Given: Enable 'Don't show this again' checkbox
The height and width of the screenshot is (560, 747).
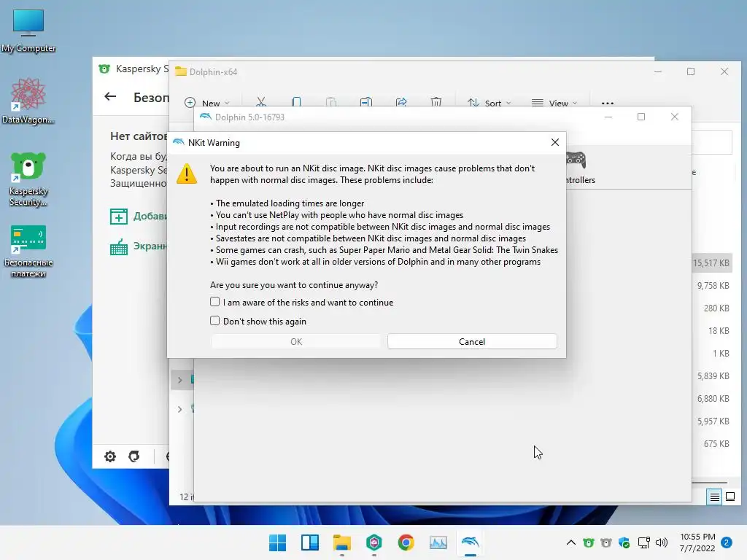Looking at the screenshot, I should 215,321.
